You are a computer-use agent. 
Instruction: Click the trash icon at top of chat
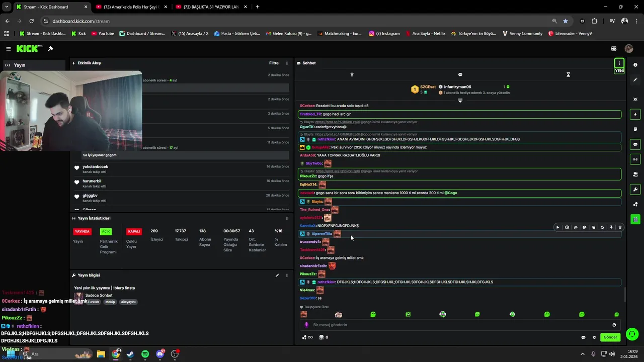pos(352,74)
